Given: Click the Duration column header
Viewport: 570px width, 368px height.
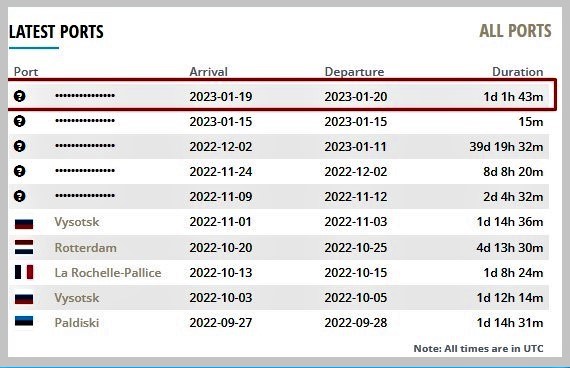Looking at the screenshot, I should click(517, 72).
